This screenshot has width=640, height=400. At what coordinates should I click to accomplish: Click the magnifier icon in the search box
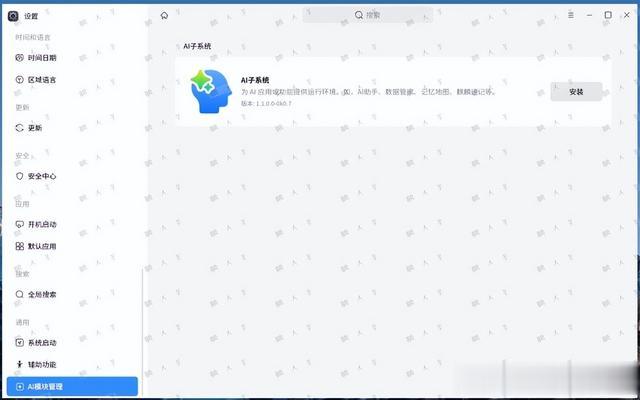[359, 15]
